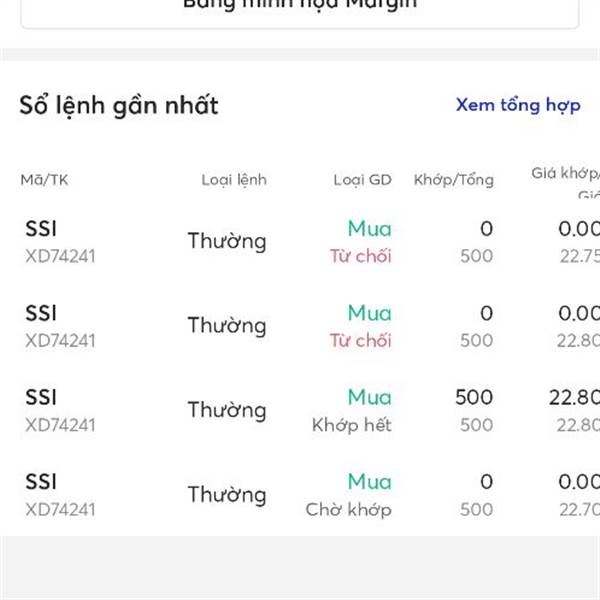Tap the first Từ chối status label
Viewport: 600px width, 600px height.
[x=361, y=256]
